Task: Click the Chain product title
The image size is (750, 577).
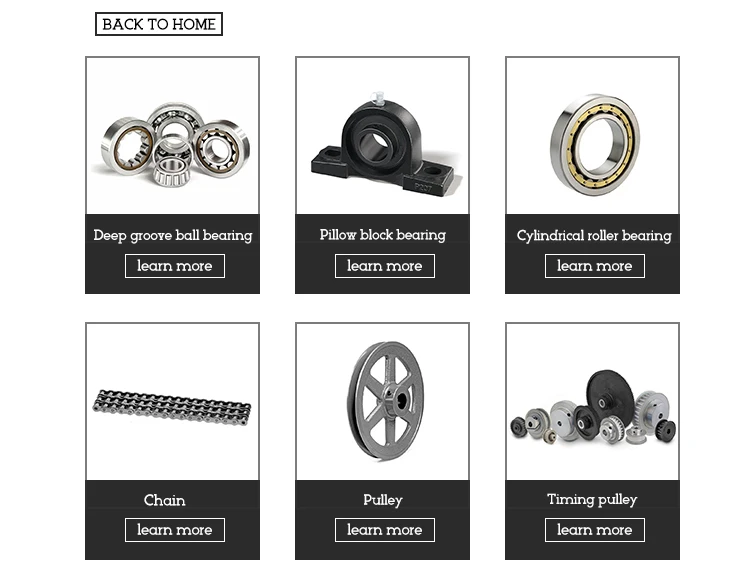Action: [165, 500]
